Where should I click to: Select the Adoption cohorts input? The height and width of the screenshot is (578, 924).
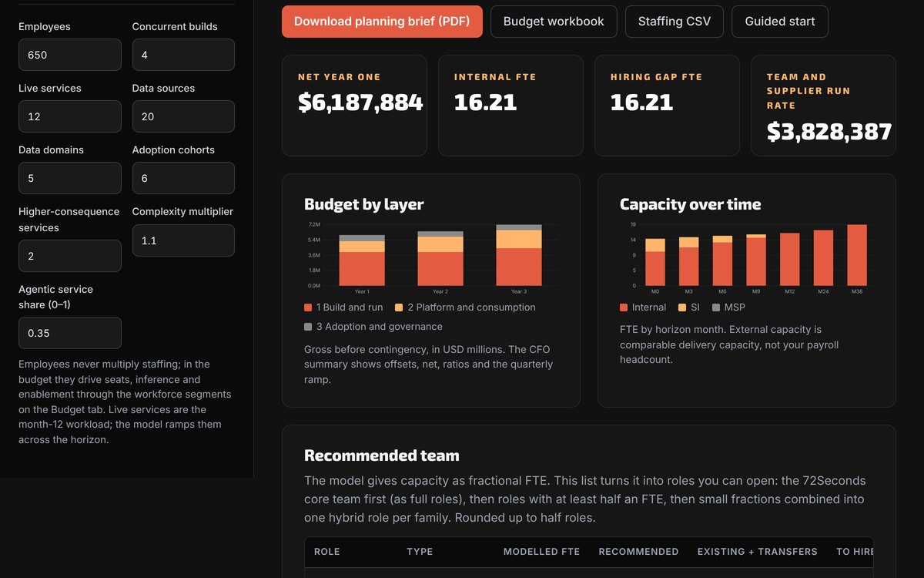[183, 178]
